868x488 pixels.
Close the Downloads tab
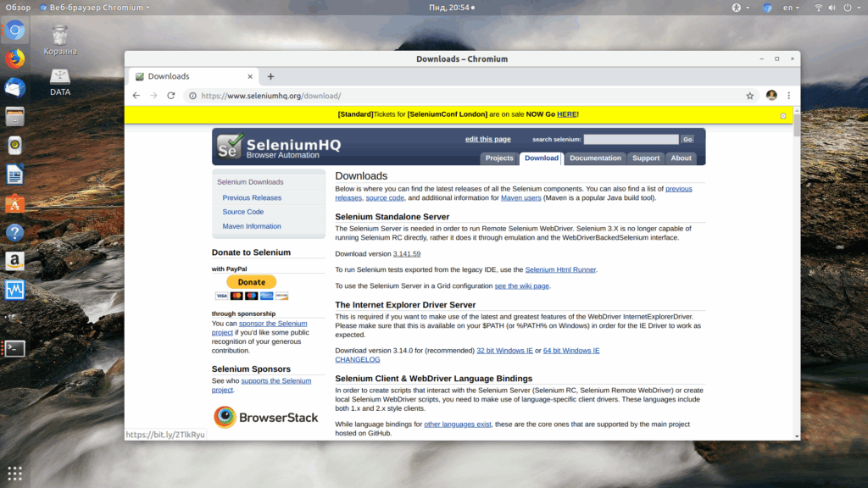click(x=250, y=76)
